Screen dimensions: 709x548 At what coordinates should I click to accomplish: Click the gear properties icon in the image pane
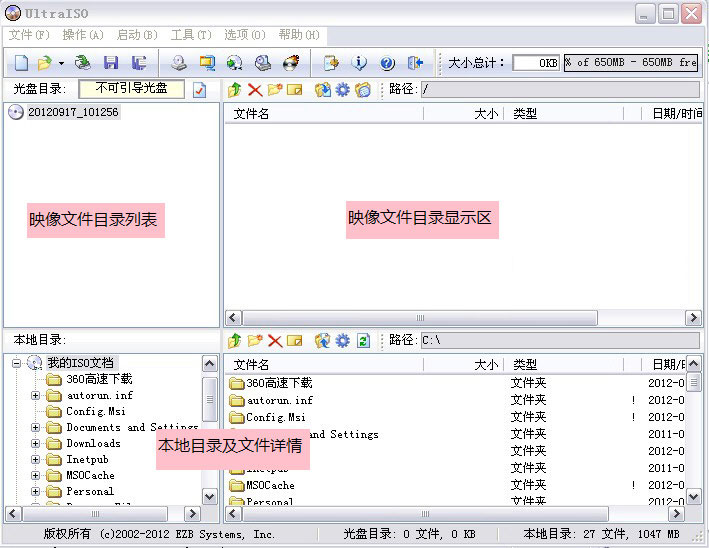tap(342, 90)
